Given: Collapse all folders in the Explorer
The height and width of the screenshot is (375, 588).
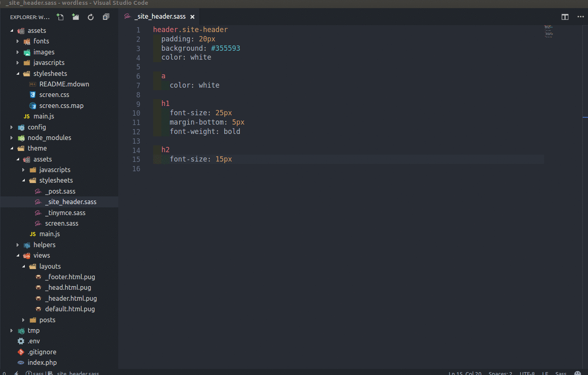Looking at the screenshot, I should (x=105, y=17).
